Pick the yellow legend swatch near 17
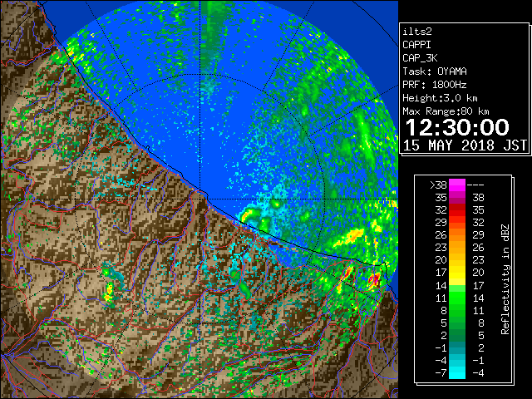 point(457,273)
